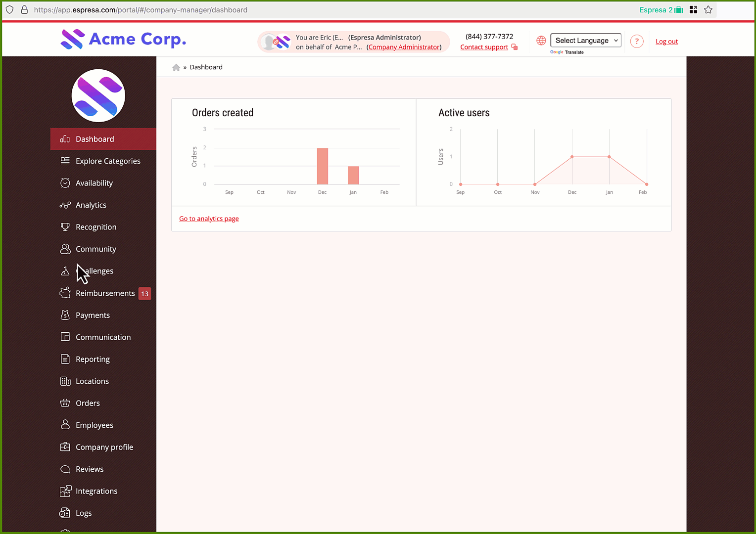756x534 pixels.
Task: Click the Active users chart title
Action: pos(464,113)
